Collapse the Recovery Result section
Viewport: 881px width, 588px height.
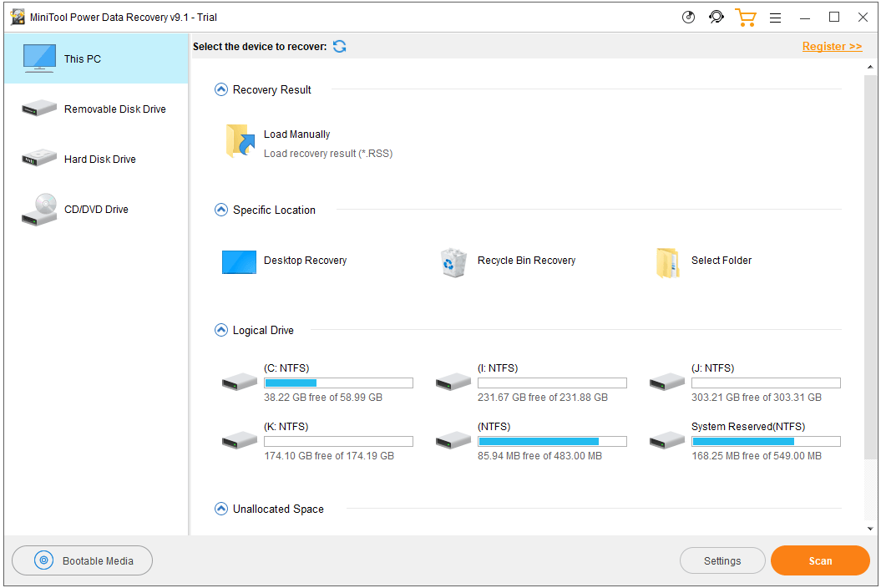[x=221, y=89]
